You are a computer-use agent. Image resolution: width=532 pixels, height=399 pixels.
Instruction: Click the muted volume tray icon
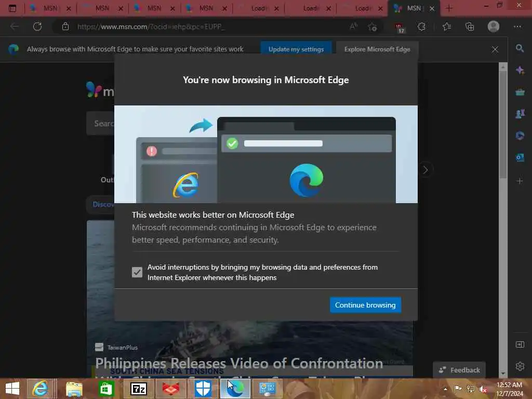point(483,389)
